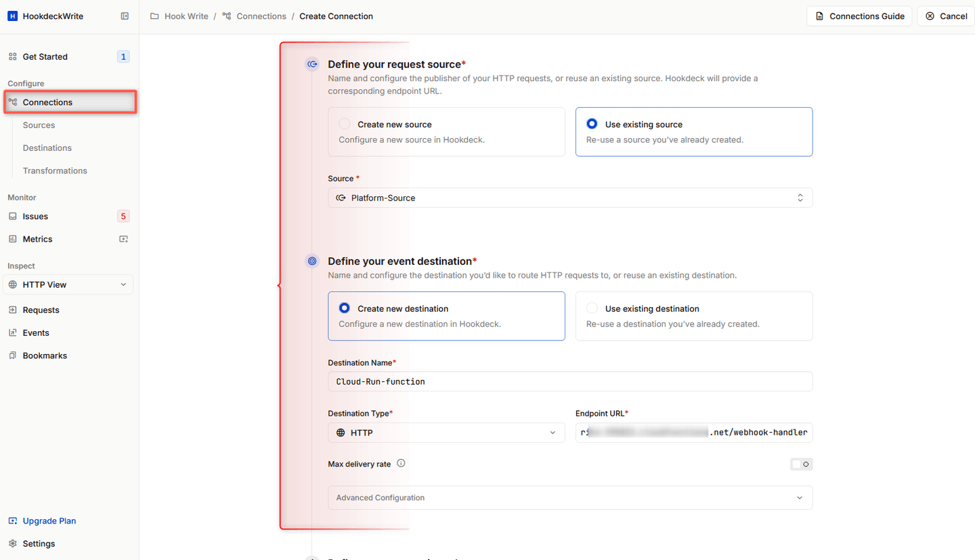
Task: Navigate to Connections via the breadcrumb
Action: pyautogui.click(x=261, y=16)
